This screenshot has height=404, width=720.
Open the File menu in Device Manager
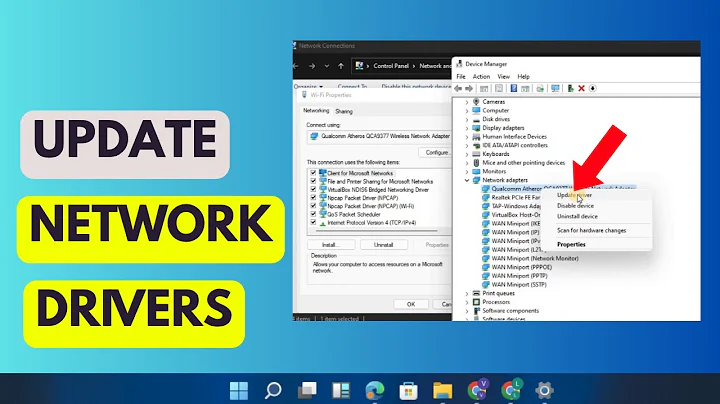[x=461, y=77]
